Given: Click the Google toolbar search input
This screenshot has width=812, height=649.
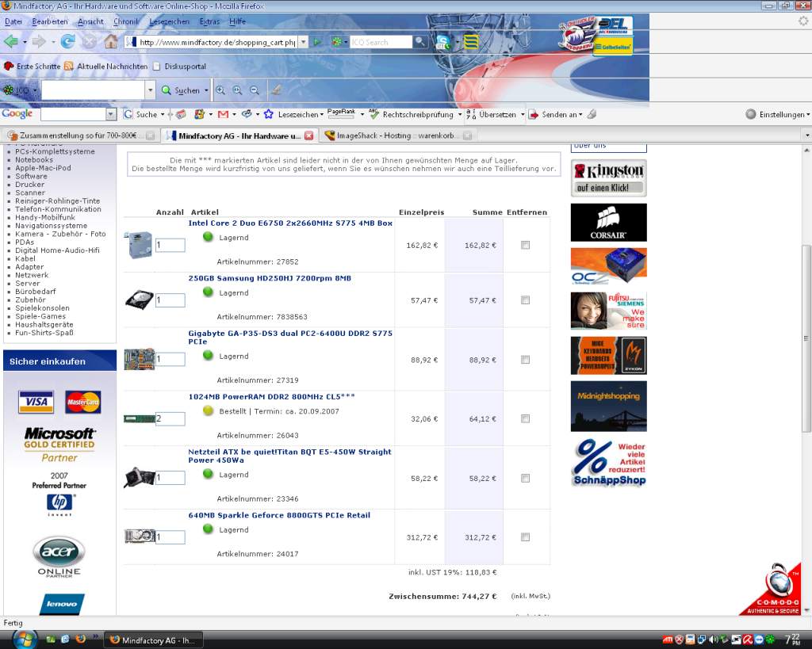Looking at the screenshot, I should [x=73, y=114].
